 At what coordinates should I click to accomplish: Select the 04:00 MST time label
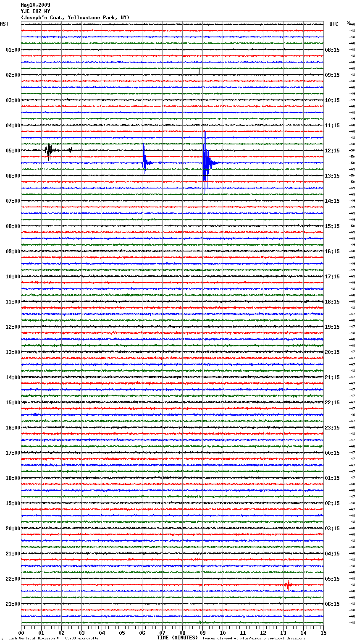(x=13, y=126)
